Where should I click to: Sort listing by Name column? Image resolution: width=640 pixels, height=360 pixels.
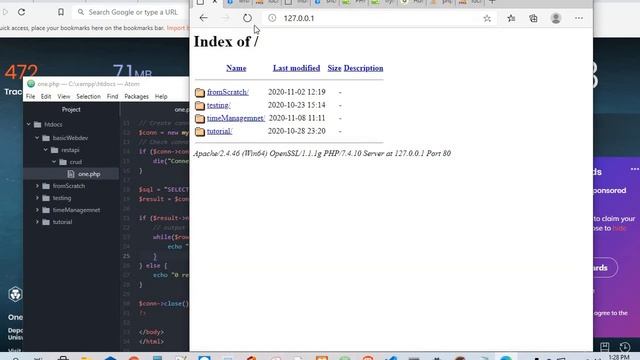236,68
